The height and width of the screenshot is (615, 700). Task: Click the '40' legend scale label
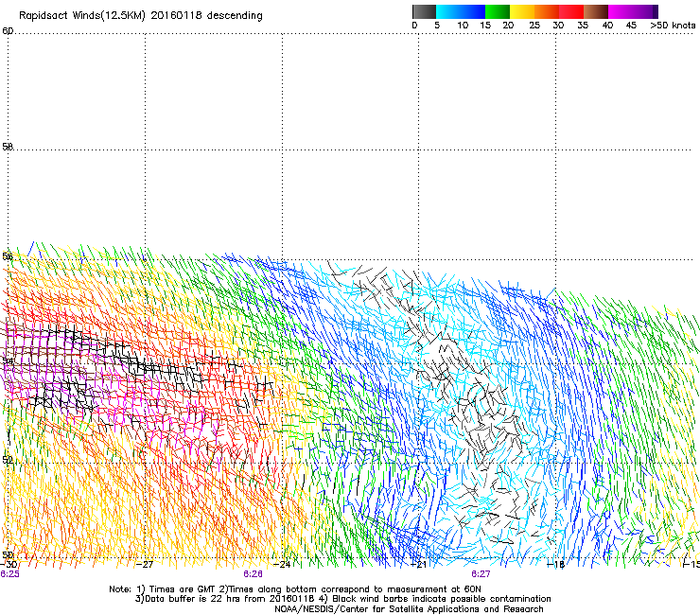click(x=607, y=26)
